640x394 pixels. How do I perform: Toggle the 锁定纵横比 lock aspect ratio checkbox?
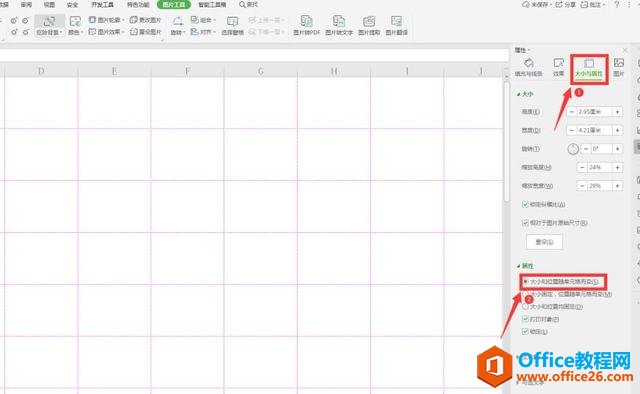(x=525, y=204)
